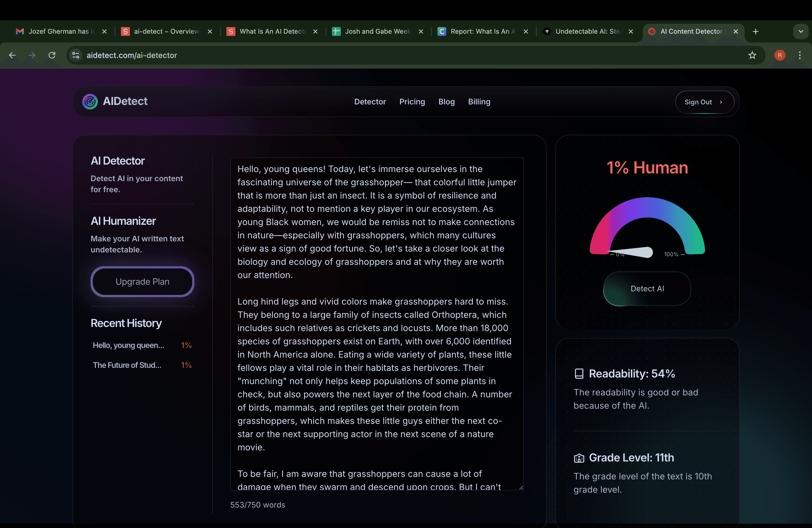Screen dimensions: 812x528
Task: Expand the tab search dropdown arrow
Action: click(x=801, y=31)
